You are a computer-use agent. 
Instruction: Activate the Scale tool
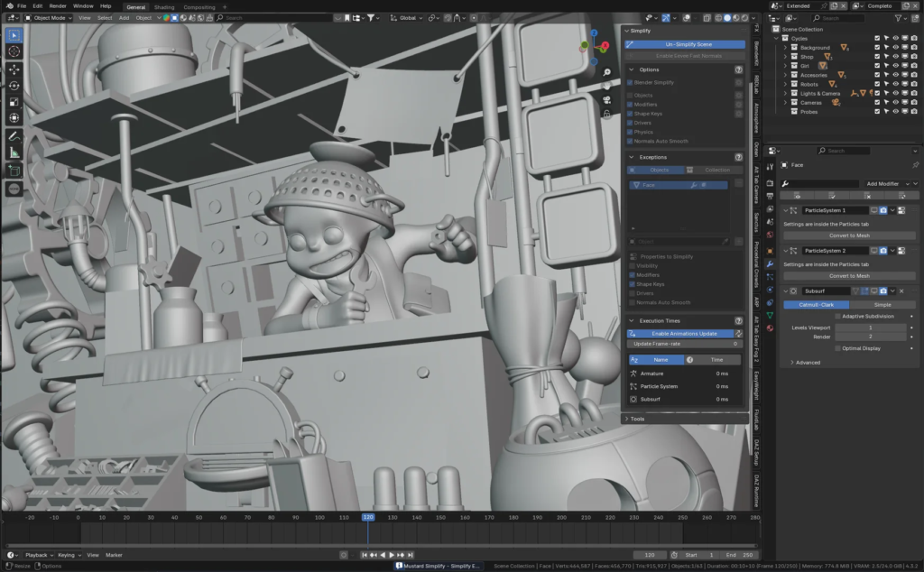pos(14,102)
